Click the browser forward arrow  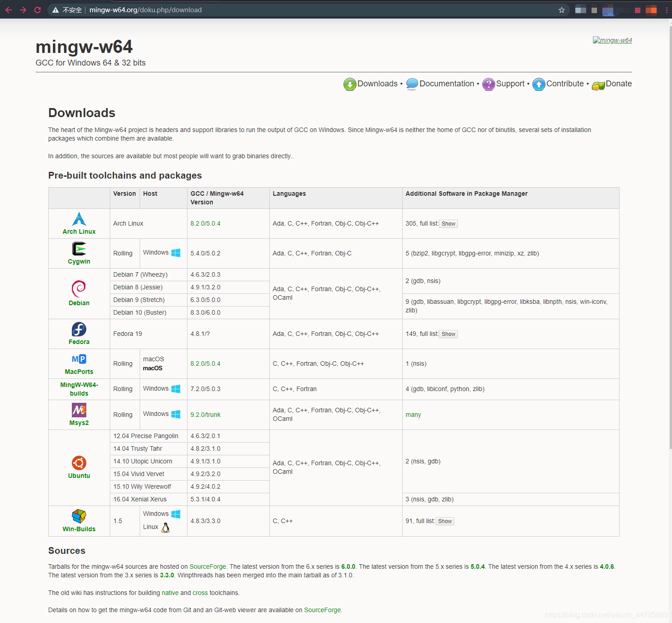[23, 10]
